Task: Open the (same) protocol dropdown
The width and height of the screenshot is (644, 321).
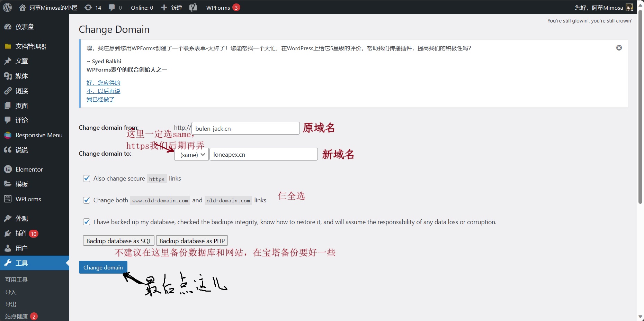Action: coord(192,155)
